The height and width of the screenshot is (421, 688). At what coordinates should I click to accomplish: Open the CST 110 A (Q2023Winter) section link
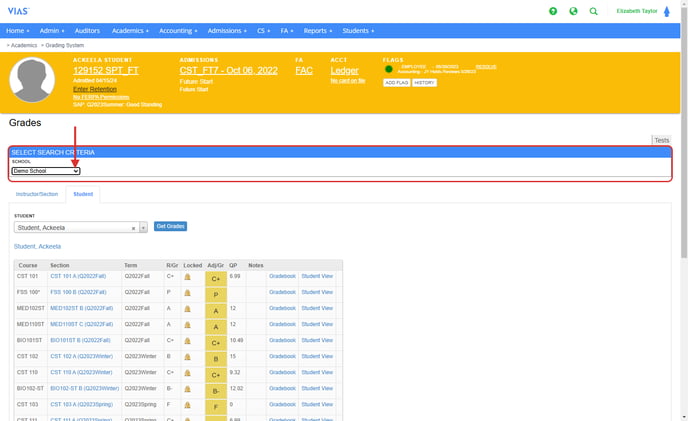click(x=81, y=372)
